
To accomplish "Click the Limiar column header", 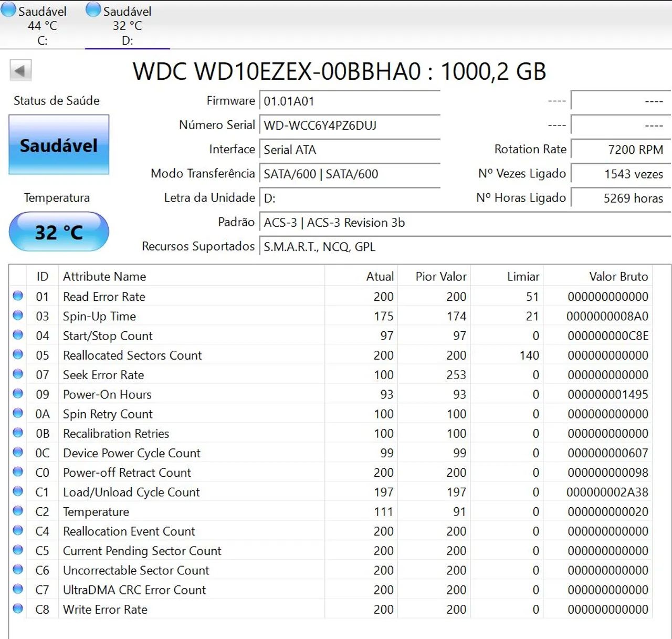I will (507, 276).
